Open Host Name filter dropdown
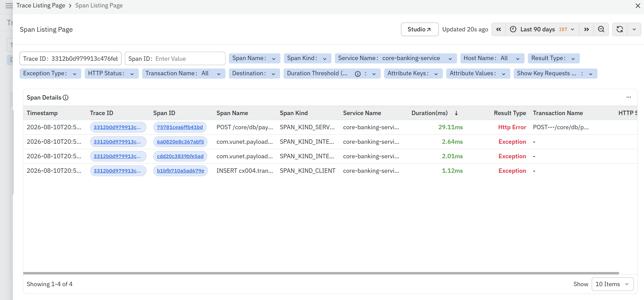The image size is (644, 300). [x=492, y=58]
